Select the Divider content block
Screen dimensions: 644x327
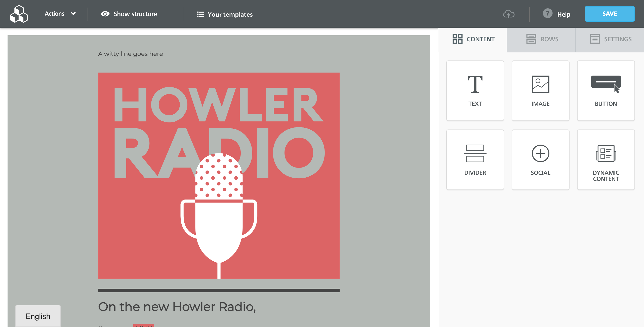point(475,160)
